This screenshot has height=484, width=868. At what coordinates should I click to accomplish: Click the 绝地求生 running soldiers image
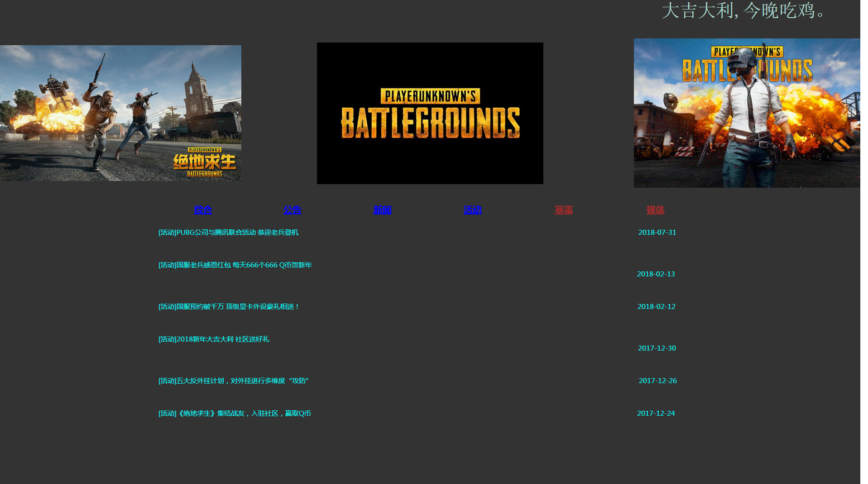point(120,113)
